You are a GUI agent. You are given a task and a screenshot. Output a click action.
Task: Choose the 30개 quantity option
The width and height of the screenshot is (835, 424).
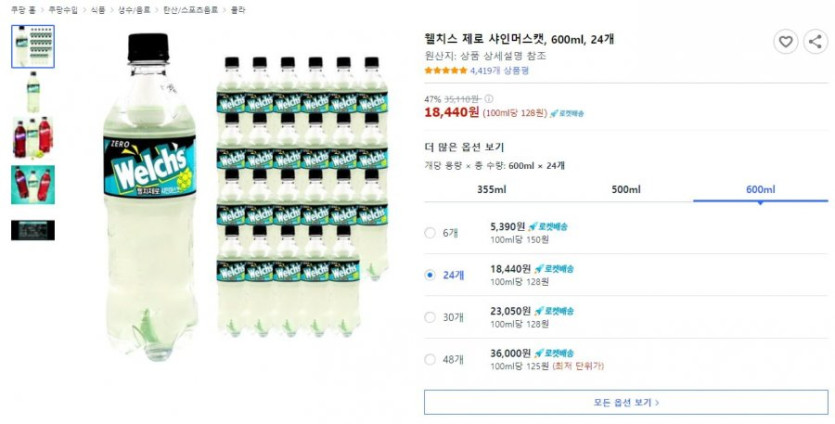tap(430, 317)
